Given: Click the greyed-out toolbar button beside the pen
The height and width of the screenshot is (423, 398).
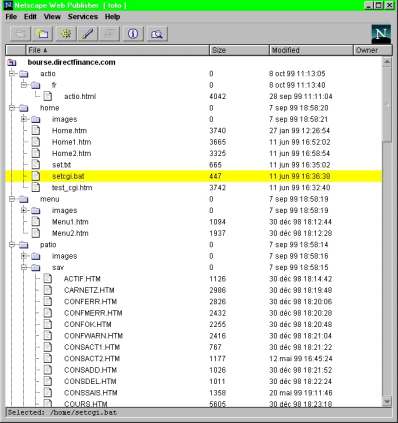Looking at the screenshot, I should point(109,34).
